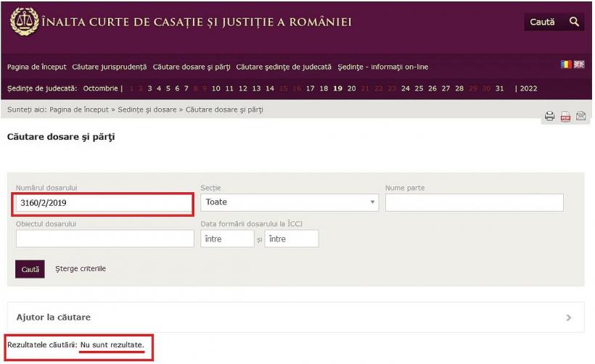Screen dimensions: 595x364
Task: Select day 19 in session calendar
Action: click(337, 88)
